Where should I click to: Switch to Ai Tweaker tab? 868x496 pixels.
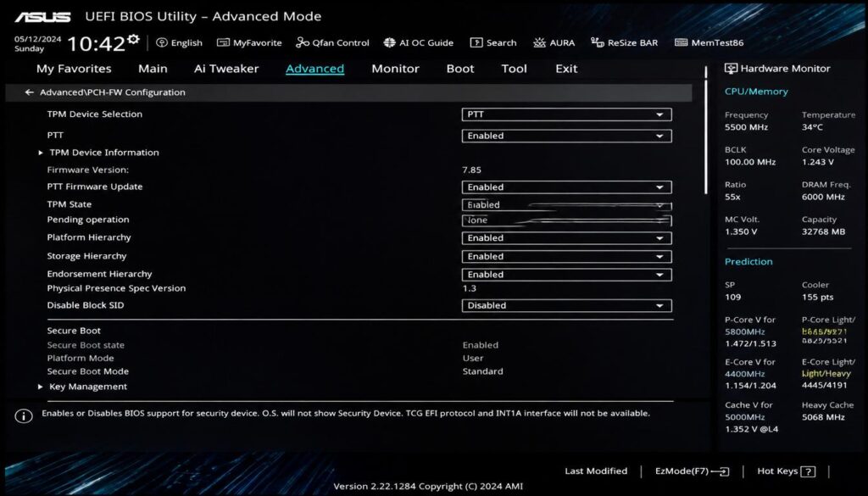(226, 69)
